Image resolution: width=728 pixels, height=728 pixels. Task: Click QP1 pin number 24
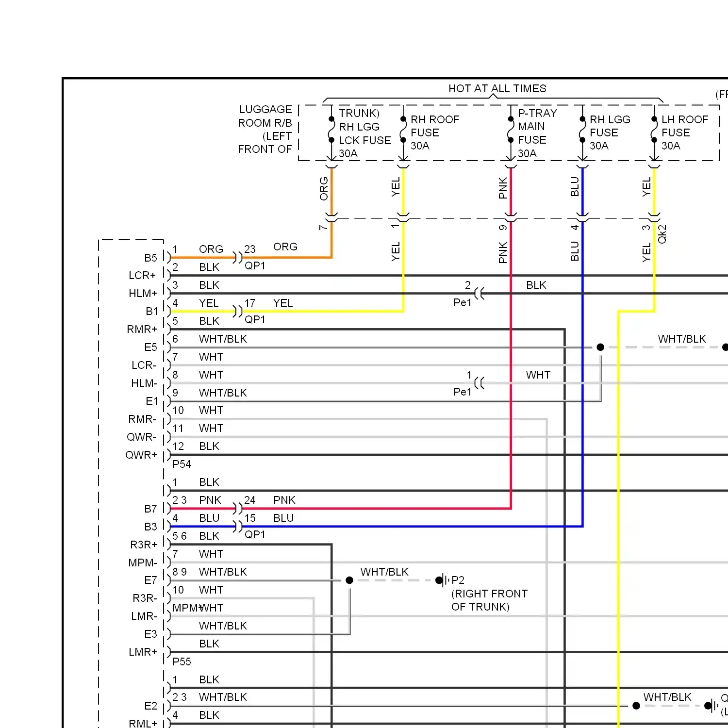(249, 500)
